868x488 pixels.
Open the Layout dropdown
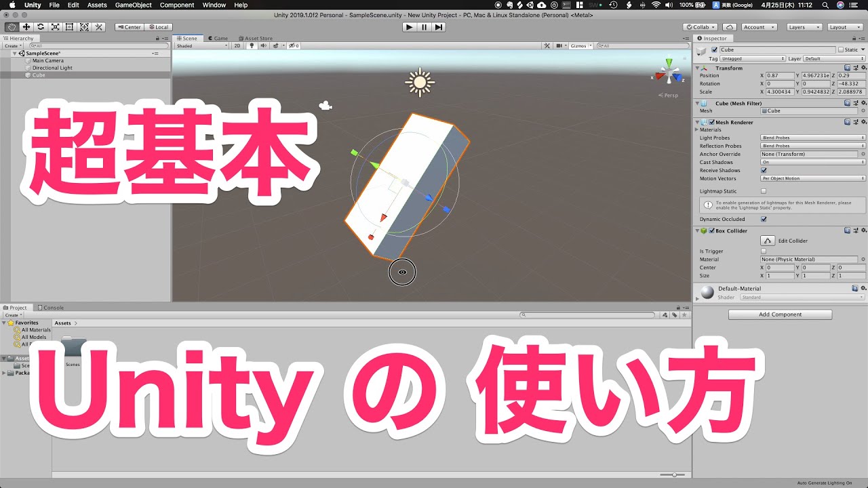point(845,27)
